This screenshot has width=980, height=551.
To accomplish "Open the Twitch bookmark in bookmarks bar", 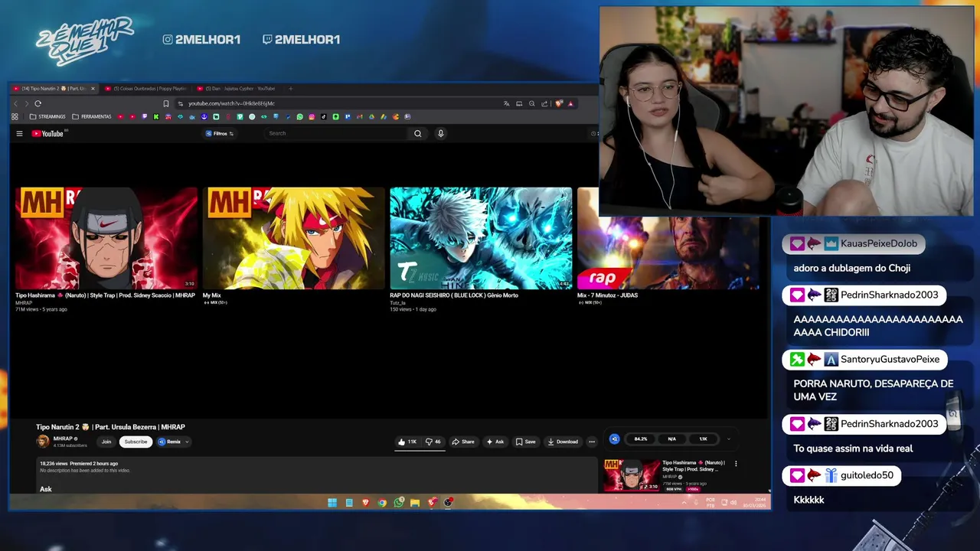I will point(144,116).
